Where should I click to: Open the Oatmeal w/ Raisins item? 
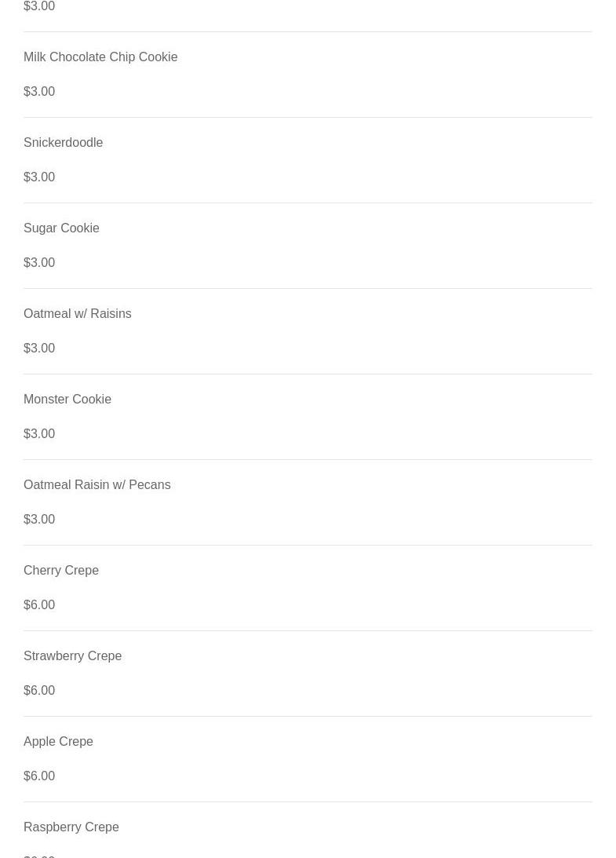(x=77, y=314)
